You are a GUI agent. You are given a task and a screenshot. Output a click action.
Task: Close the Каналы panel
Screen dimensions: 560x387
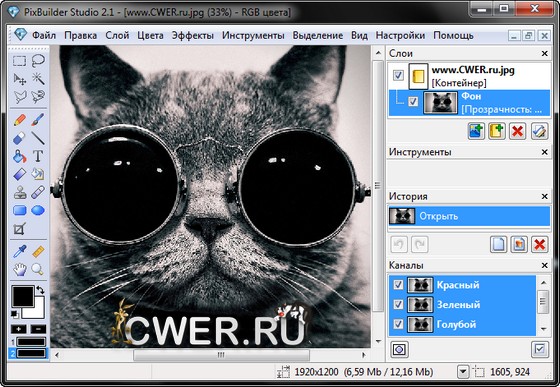[545, 265]
